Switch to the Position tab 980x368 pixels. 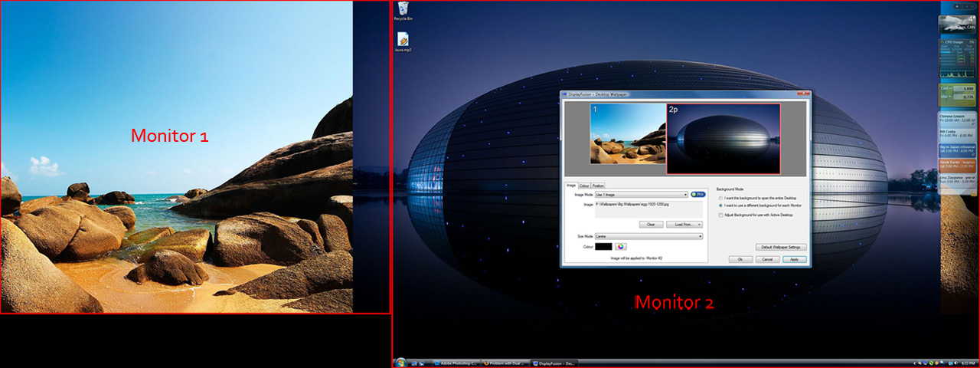click(598, 186)
